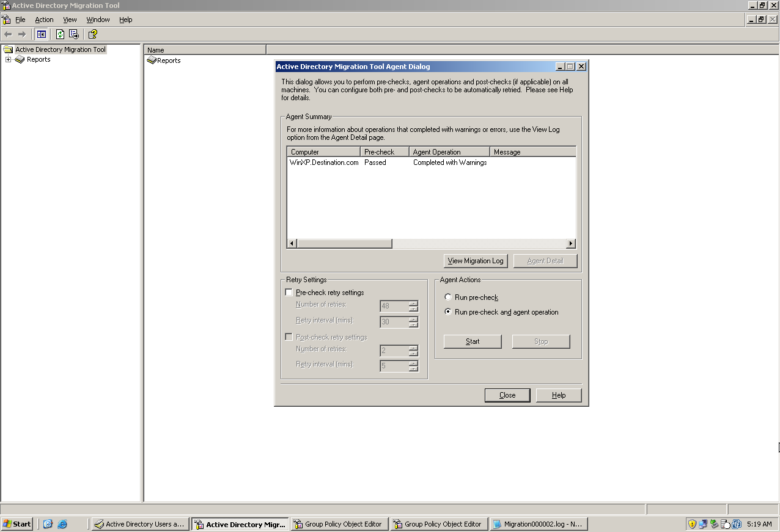
Task: Click the Start button in Agent Actions
Action: (x=473, y=341)
